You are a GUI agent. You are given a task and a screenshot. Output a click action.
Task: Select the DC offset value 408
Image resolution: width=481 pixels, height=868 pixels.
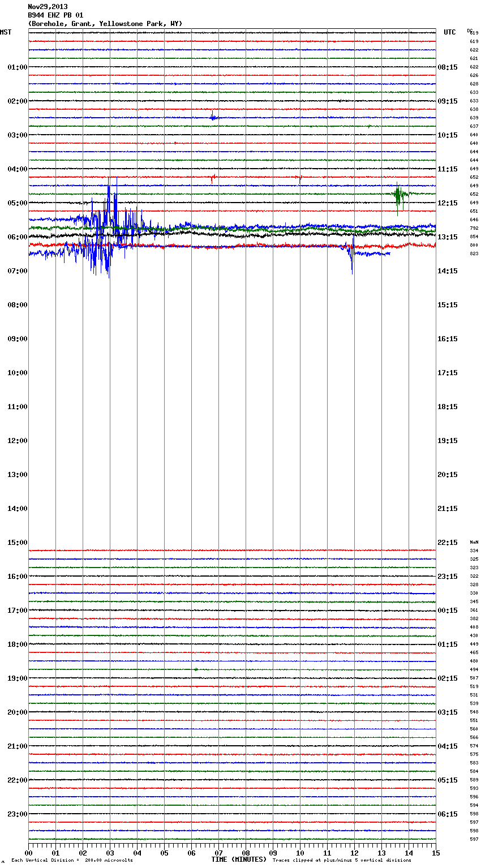(474, 627)
